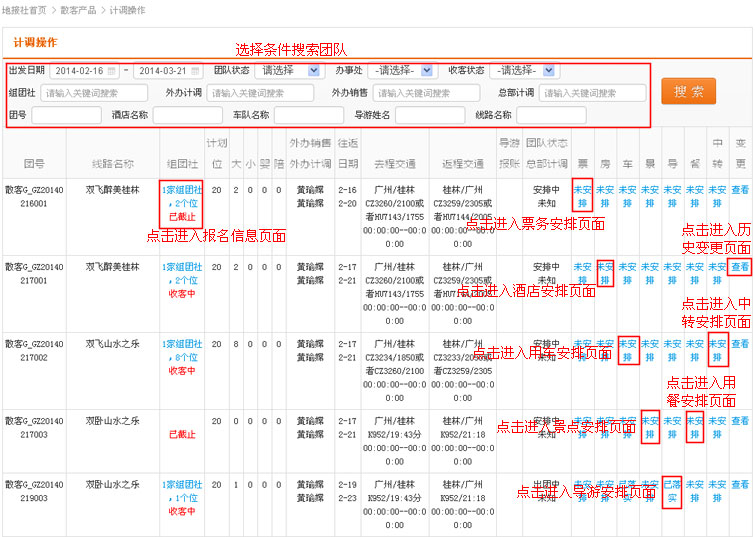This screenshot has height=537, width=755.
Task: Open 散客产品 breadcrumb item
Action: [x=79, y=9]
